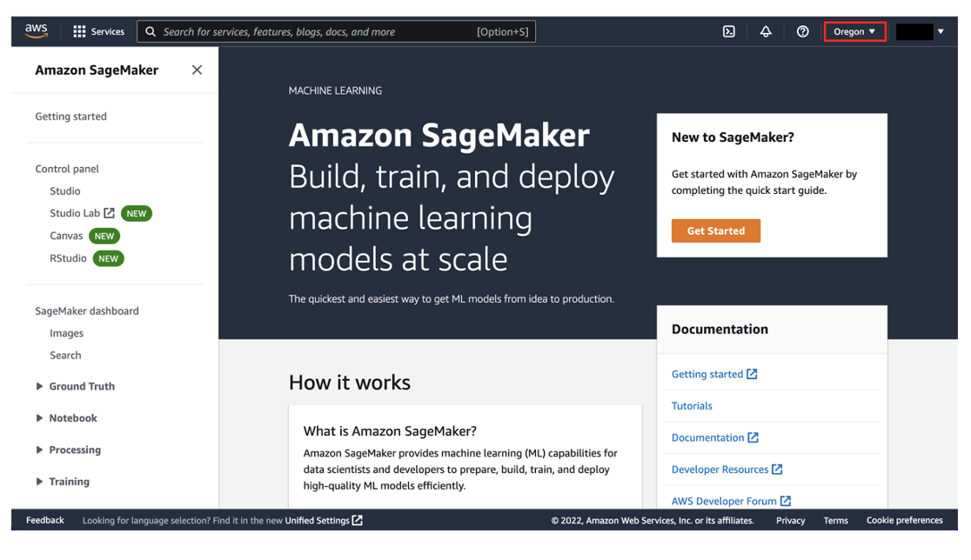The width and height of the screenshot is (971, 560).
Task: Click the AWS logo home icon
Action: pos(36,30)
